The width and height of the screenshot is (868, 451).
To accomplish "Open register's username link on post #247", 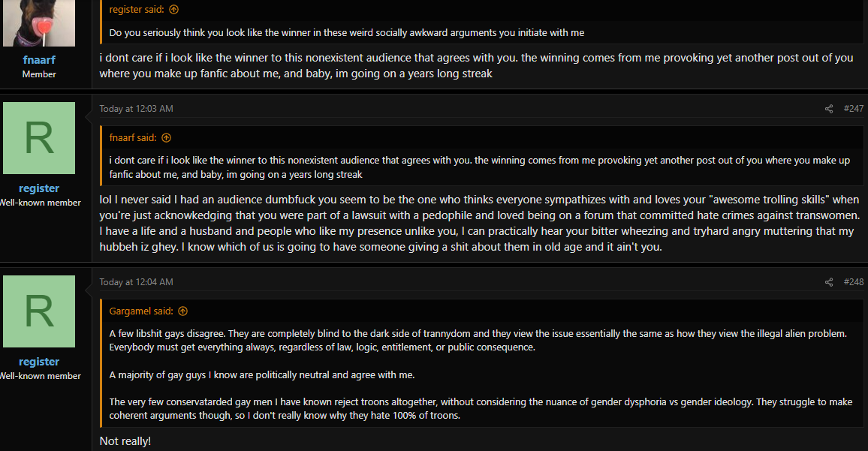I will [x=39, y=188].
